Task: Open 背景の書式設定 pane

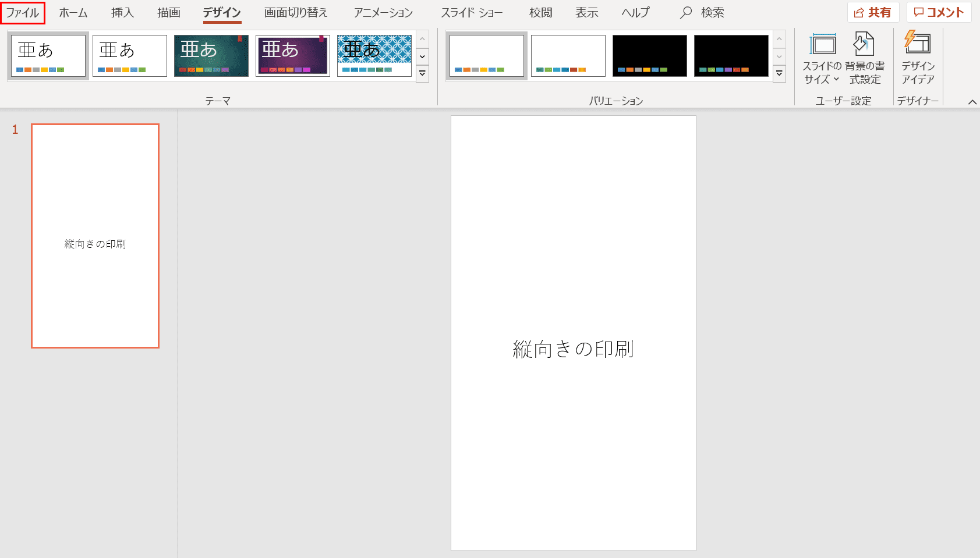Action: point(865,58)
